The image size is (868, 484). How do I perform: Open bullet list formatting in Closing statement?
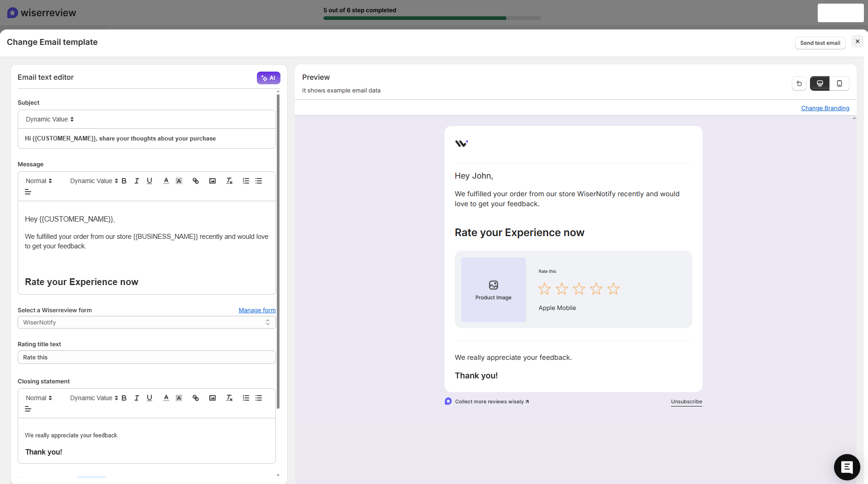coord(259,398)
